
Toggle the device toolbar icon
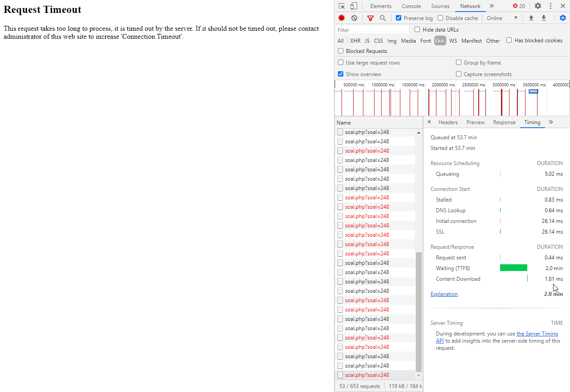coord(354,6)
